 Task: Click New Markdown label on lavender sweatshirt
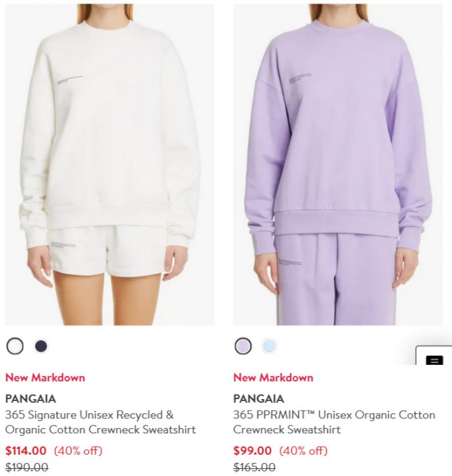click(x=273, y=378)
